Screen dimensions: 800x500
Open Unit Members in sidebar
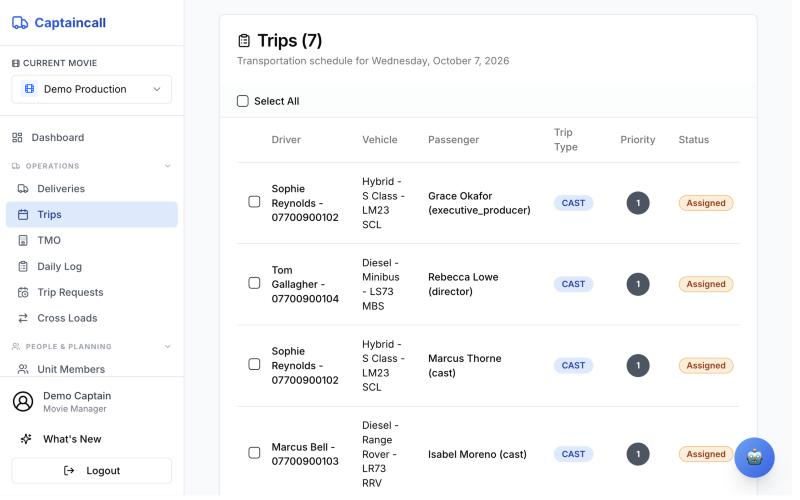[92, 369]
